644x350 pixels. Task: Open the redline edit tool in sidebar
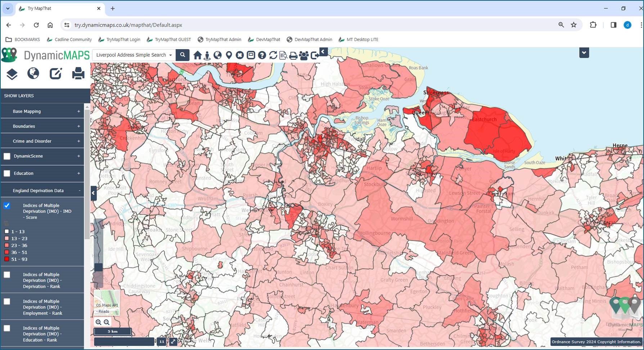(55, 74)
